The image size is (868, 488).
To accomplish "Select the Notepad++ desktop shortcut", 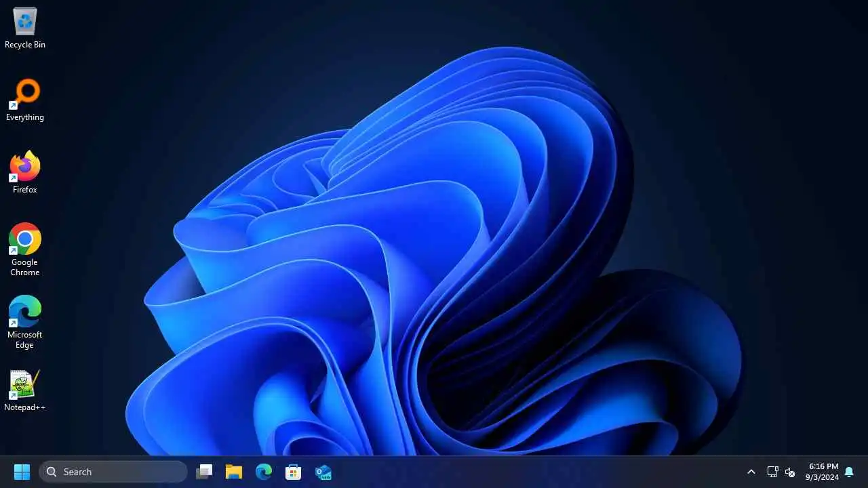I will coord(25,391).
